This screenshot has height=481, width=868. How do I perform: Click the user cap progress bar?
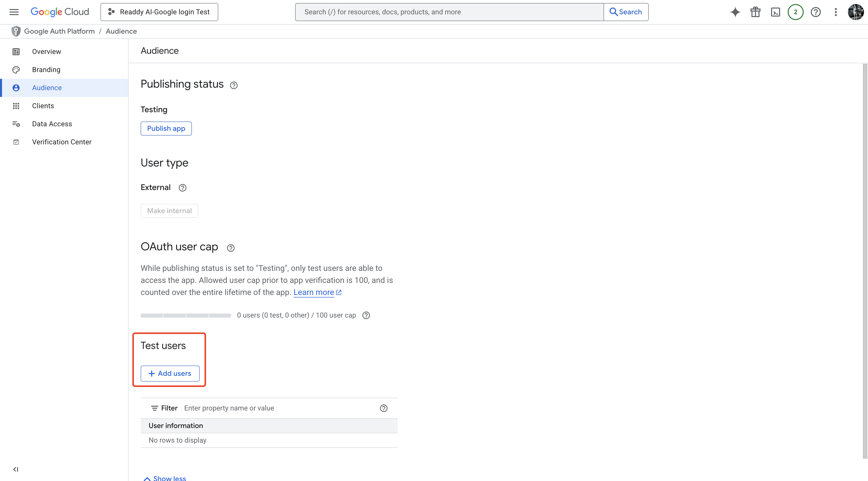(x=186, y=315)
